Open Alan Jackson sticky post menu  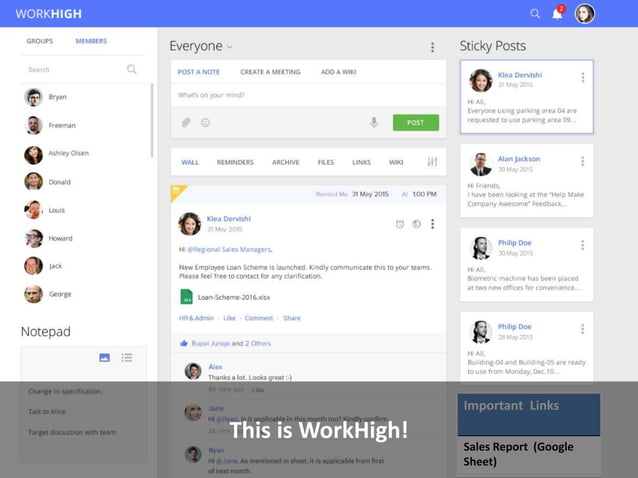coord(583,162)
